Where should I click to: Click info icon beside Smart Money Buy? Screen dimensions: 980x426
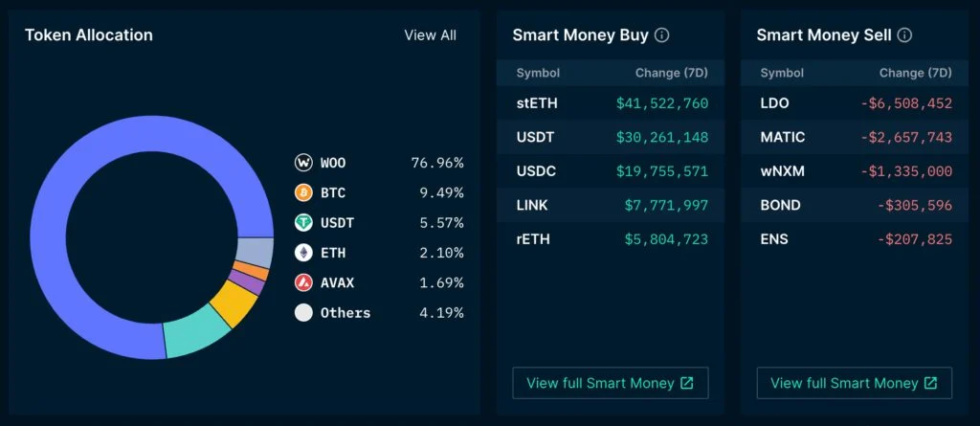[661, 35]
